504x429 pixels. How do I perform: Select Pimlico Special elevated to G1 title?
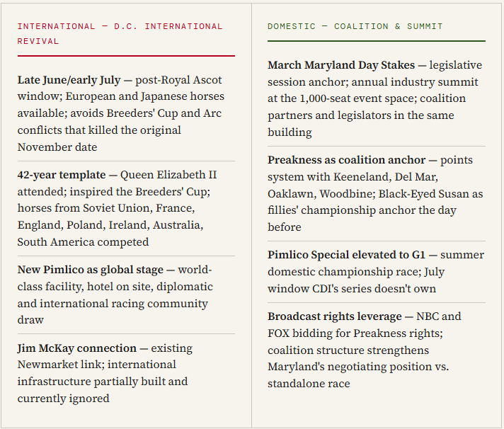(x=347, y=255)
